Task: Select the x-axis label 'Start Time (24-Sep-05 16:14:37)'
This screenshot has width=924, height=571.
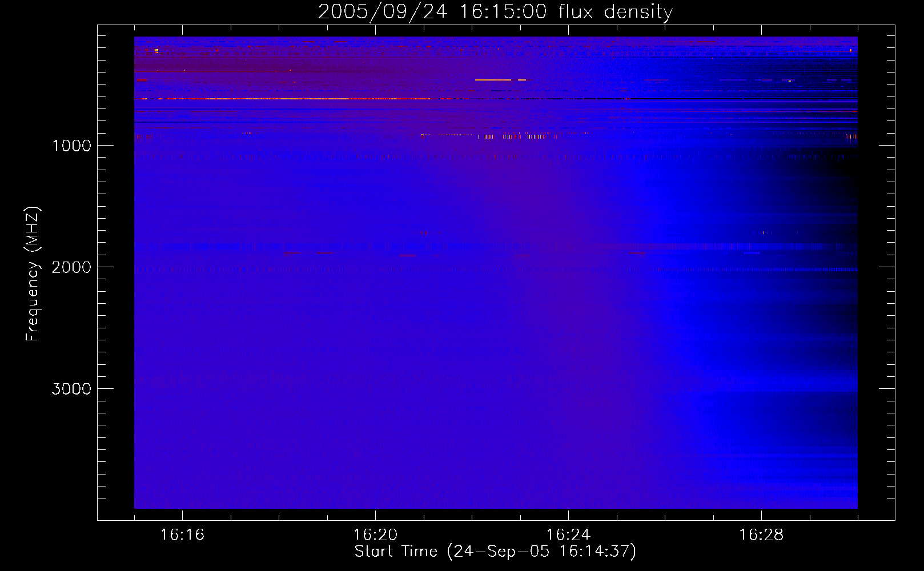Action: (x=495, y=552)
